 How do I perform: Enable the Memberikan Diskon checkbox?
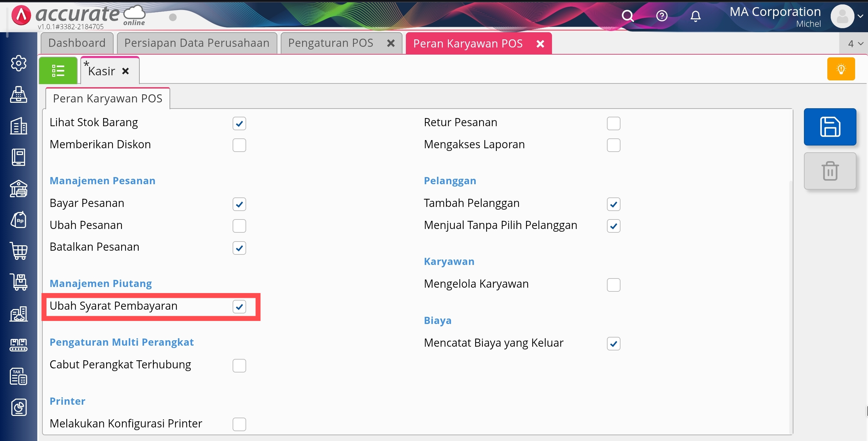click(239, 145)
